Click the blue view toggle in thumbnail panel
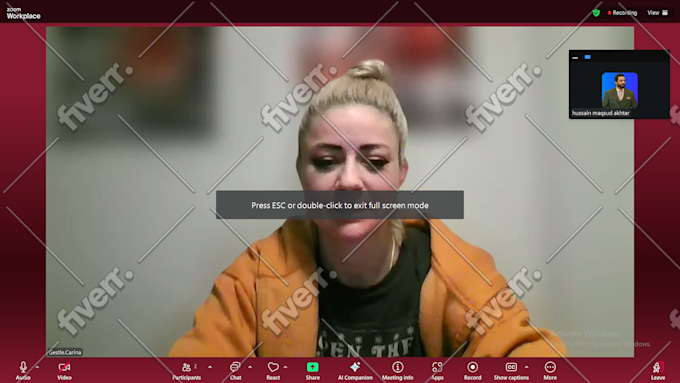 588,57
